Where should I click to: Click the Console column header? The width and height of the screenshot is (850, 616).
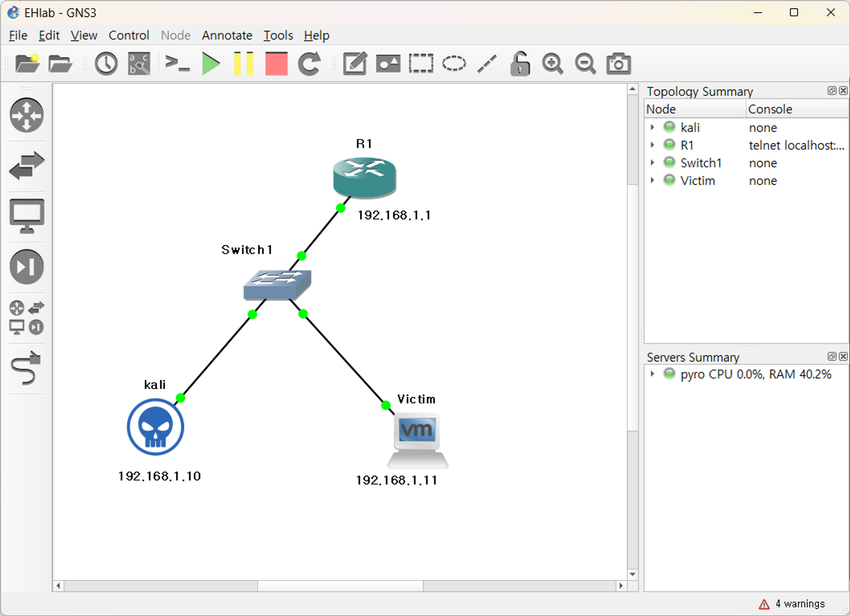click(797, 109)
